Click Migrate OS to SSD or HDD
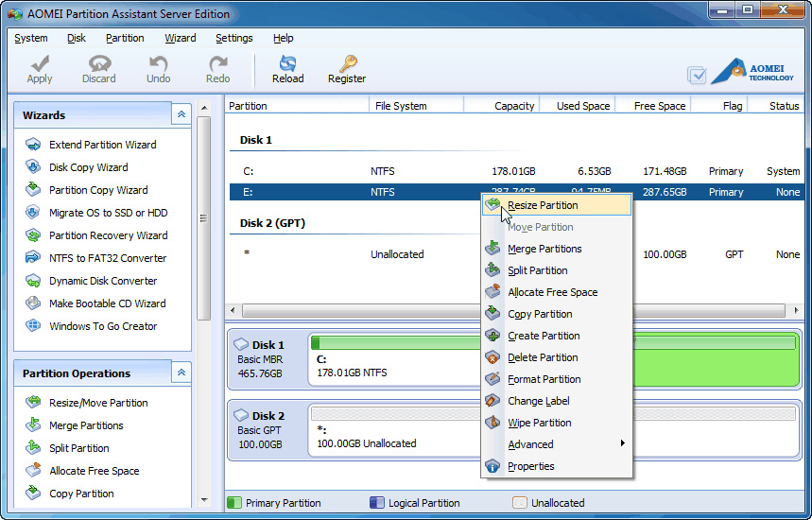Viewport: 812px width, 520px height. (108, 213)
